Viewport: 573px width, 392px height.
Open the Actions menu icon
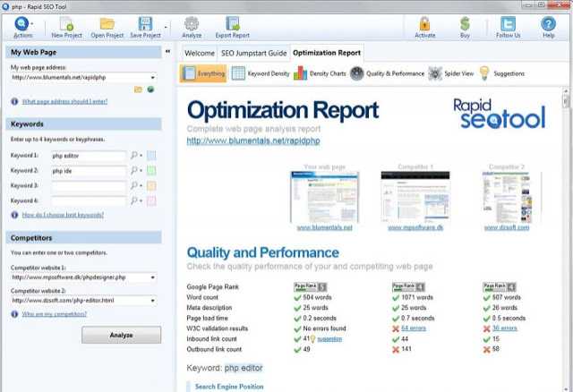pos(21,24)
